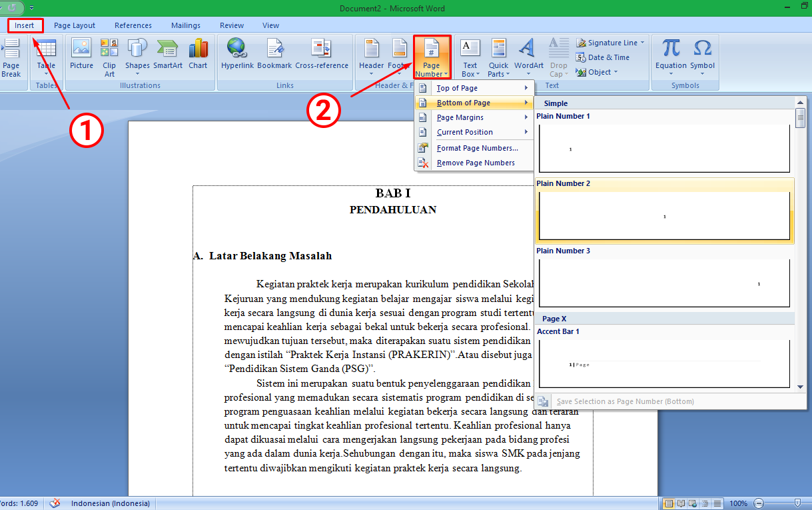Add a Bookmark
The height and width of the screenshot is (510, 812).
point(274,55)
